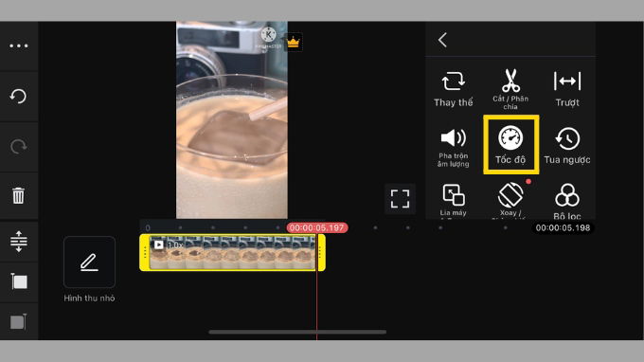Go back using the left chevron arrow
Viewport: 644px width, 362px height.
442,40
